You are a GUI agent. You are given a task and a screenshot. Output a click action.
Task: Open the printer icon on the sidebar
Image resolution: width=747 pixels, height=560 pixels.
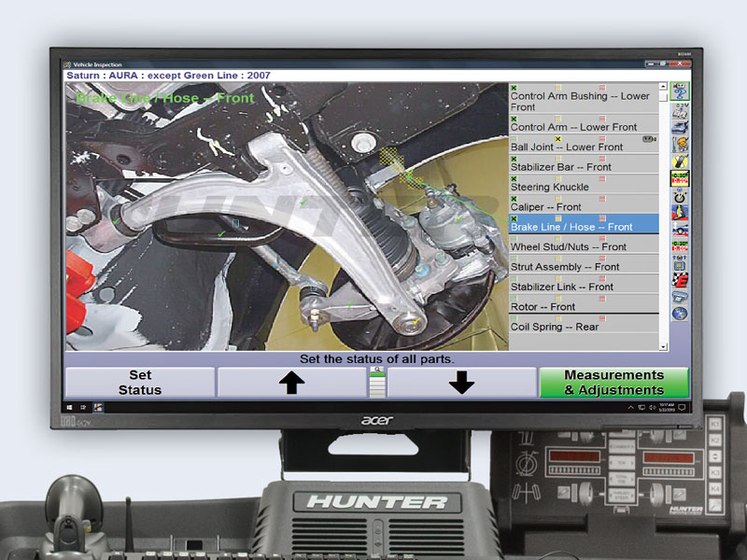click(x=680, y=296)
